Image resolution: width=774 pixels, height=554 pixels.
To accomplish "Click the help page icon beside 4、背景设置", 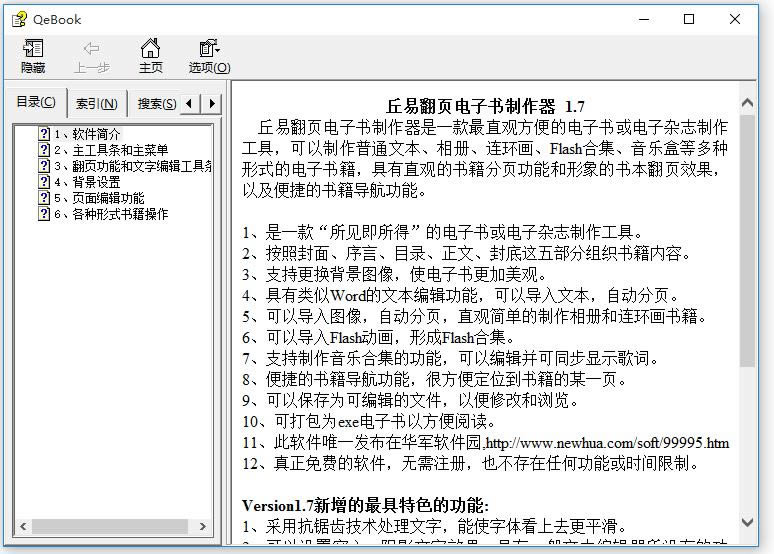I will [44, 182].
